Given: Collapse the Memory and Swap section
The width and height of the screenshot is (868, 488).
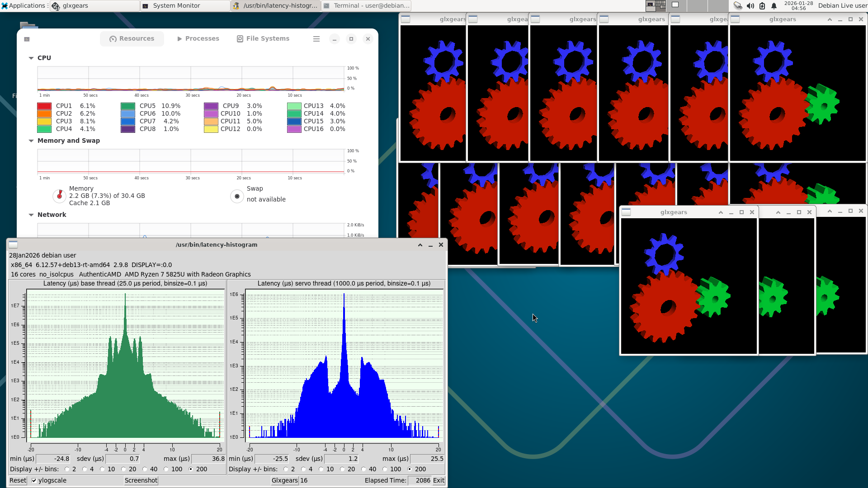Looking at the screenshot, I should [x=31, y=141].
